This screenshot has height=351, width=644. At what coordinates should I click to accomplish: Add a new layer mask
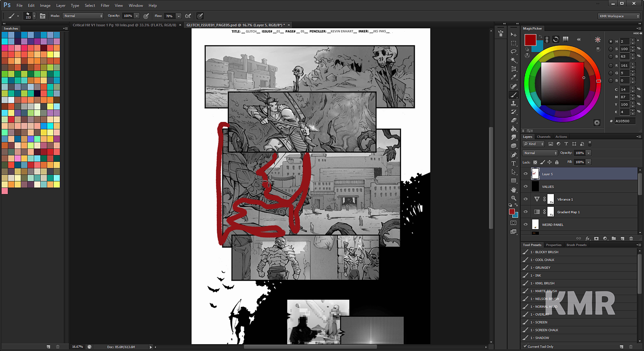point(596,238)
